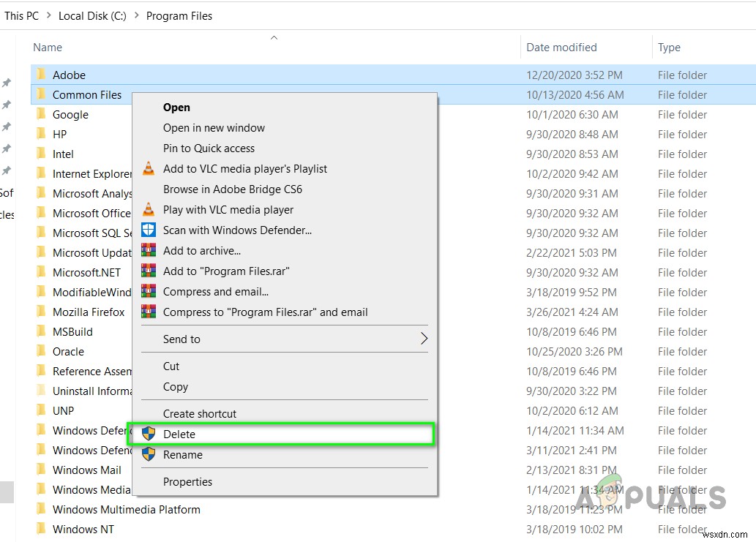Click the folder icon next to Adobe
This screenshot has width=756, height=542.
pyautogui.click(x=40, y=74)
